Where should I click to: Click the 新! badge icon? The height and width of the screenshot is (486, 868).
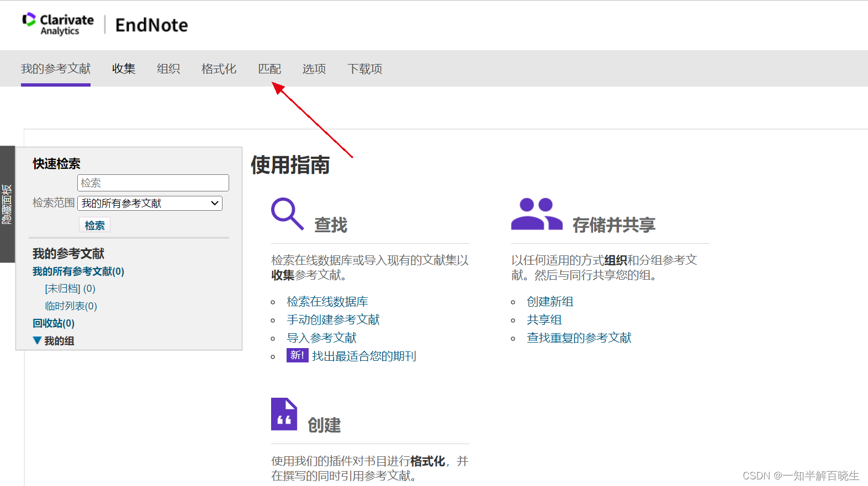point(297,355)
